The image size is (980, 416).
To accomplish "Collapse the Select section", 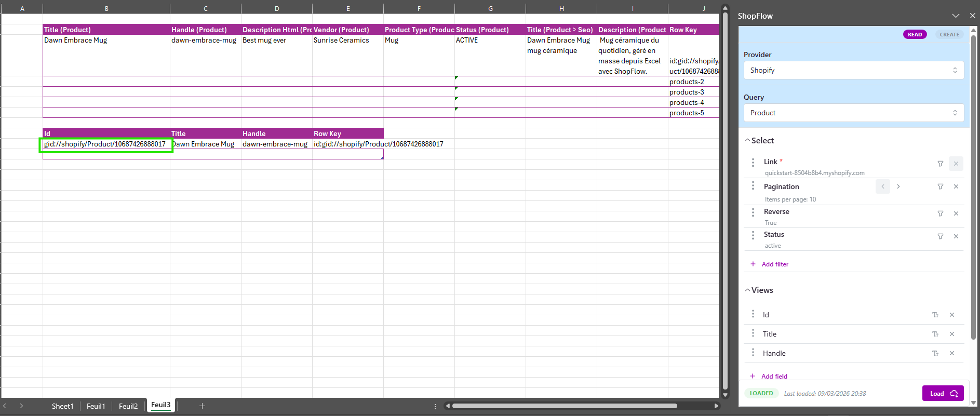I will 747,141.
